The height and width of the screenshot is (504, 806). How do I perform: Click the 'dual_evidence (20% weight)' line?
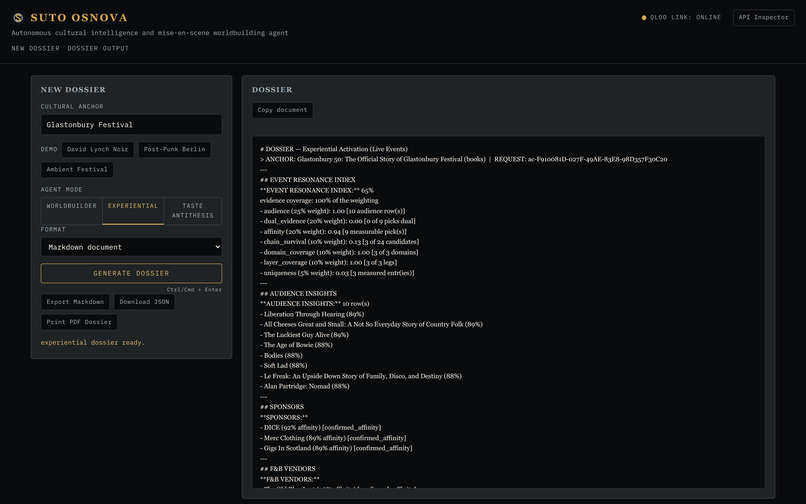(337, 221)
